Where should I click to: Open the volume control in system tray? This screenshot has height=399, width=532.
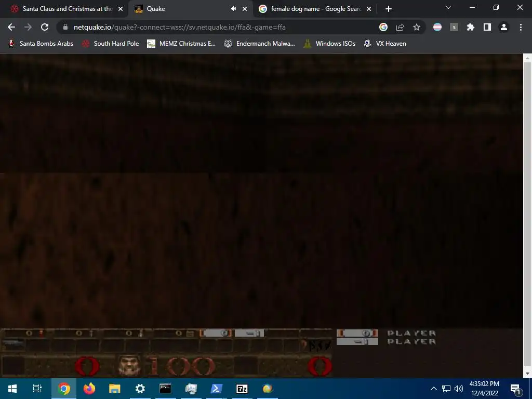pyautogui.click(x=459, y=389)
